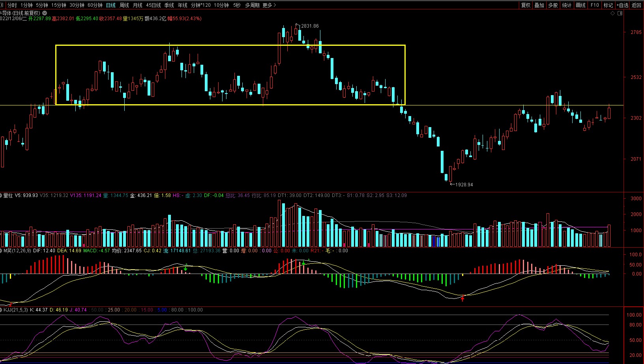Screen dimensions: 644x364
Task: Click the 1928.94 low price marker
Action: click(464, 185)
